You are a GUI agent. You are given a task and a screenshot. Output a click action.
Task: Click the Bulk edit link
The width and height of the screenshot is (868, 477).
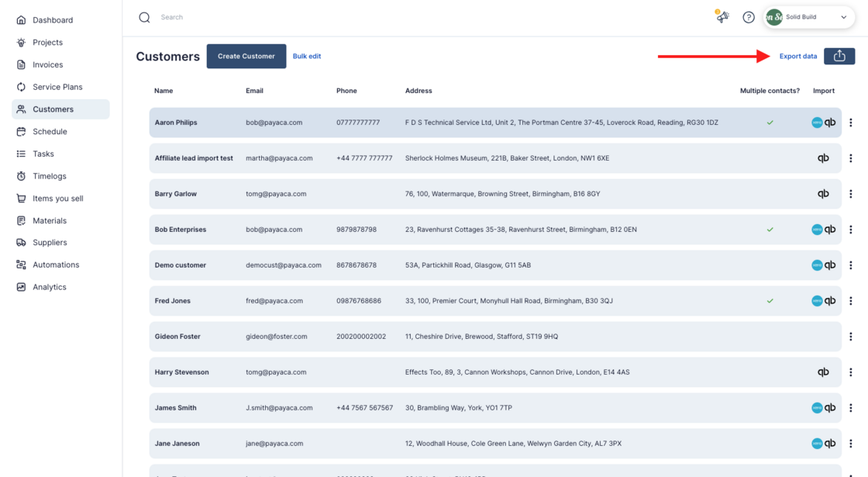(307, 57)
